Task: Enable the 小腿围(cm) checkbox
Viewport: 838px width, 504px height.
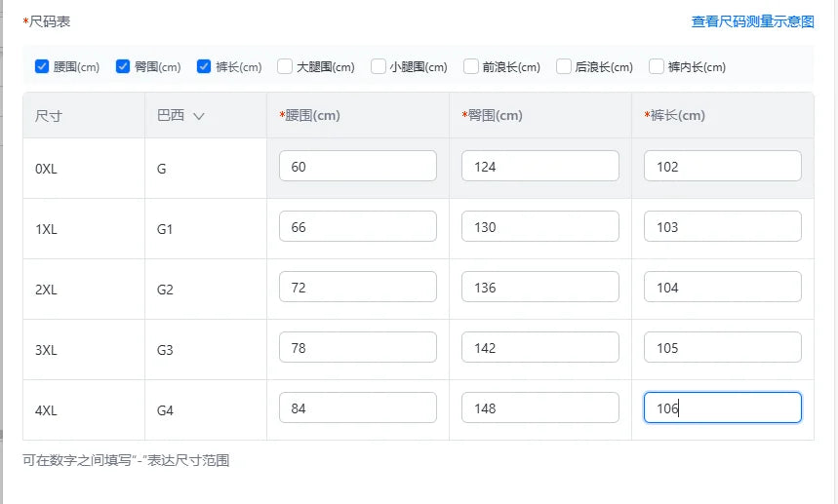Action: click(379, 66)
